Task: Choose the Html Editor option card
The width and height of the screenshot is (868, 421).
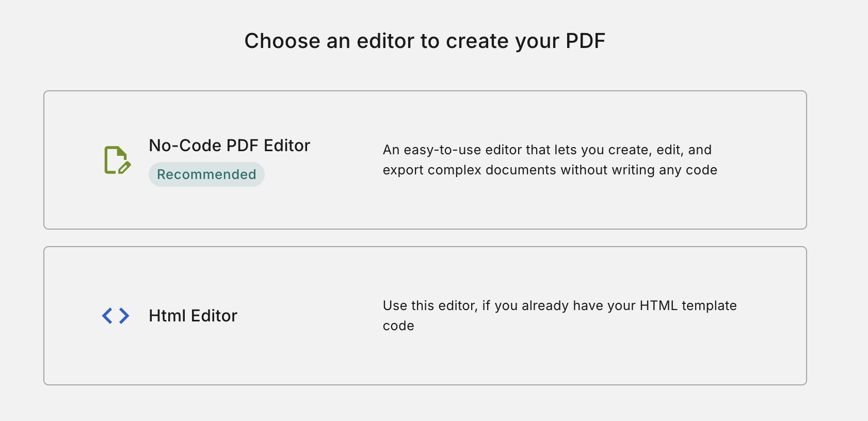Action: pyautogui.click(x=425, y=316)
